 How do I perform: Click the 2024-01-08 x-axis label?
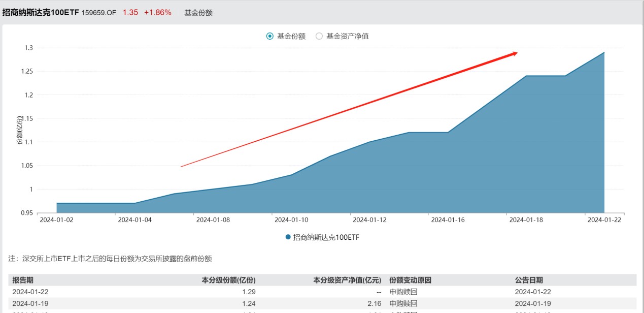213,220
